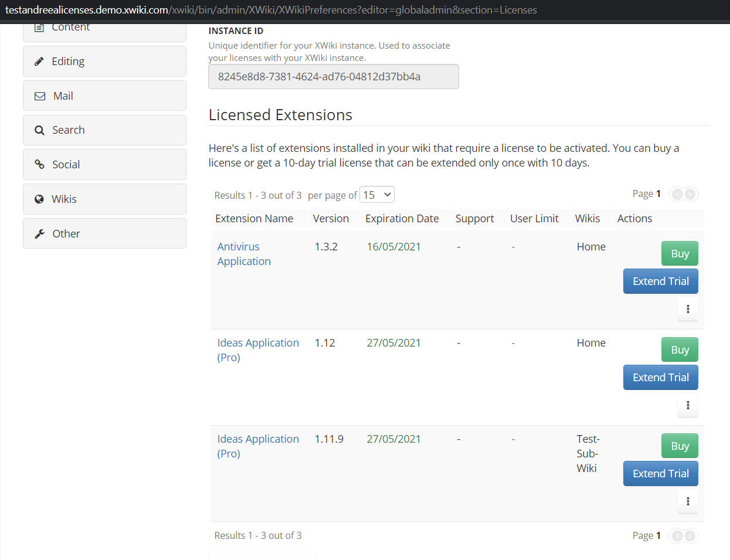This screenshot has height=560, width=730.
Task: Open the Content section icon in sidebar
Action: [40, 26]
